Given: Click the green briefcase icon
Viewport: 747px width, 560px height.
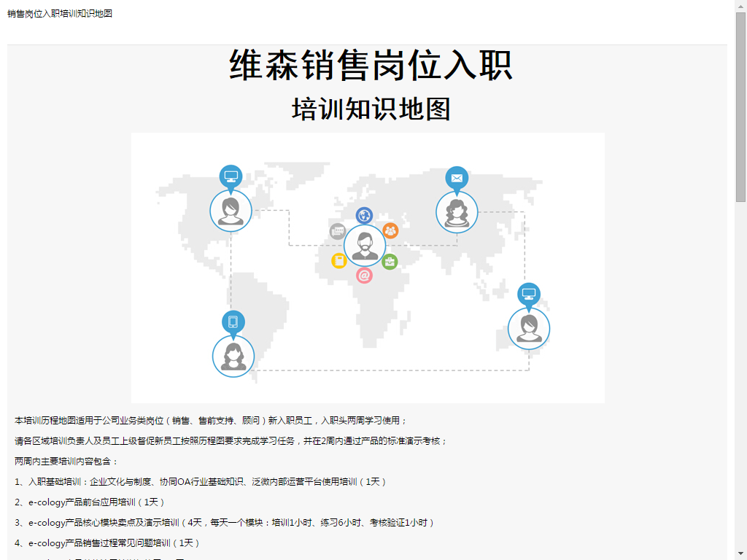Looking at the screenshot, I should pyautogui.click(x=390, y=262).
